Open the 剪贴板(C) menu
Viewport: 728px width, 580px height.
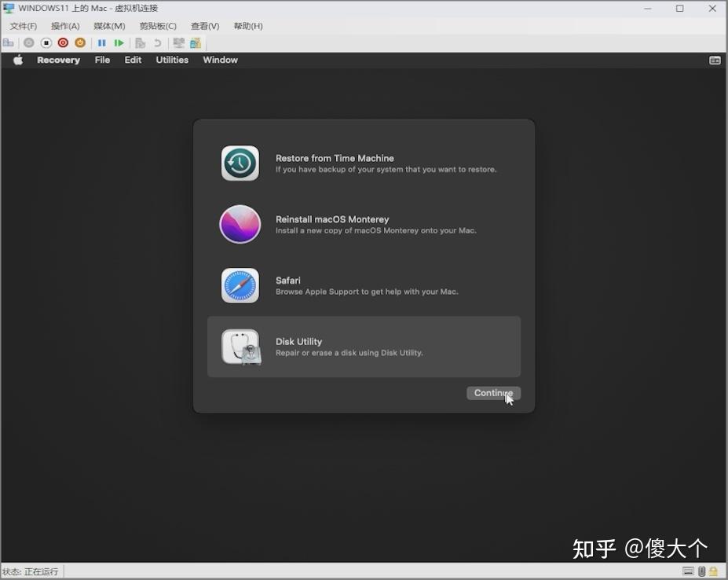159,26
